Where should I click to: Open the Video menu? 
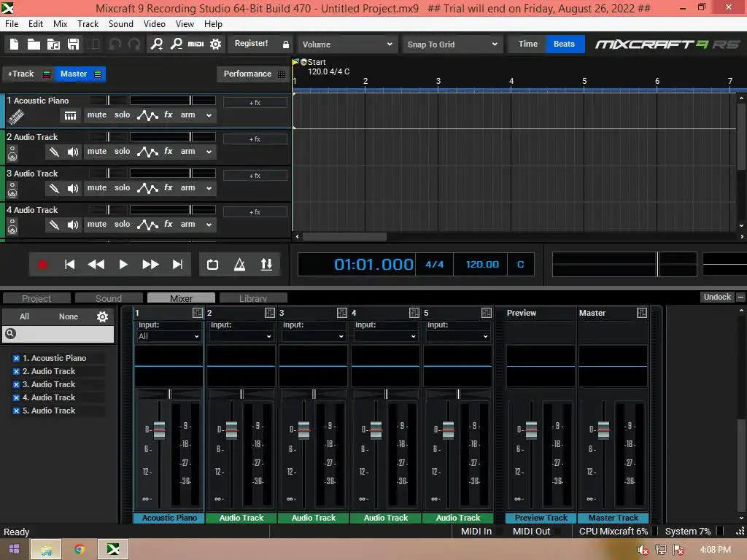click(155, 24)
